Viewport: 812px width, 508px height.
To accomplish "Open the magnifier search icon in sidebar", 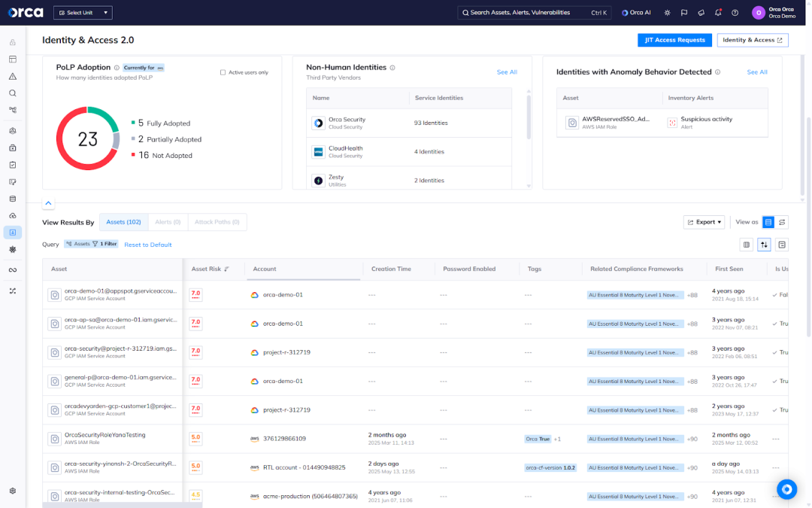I will click(x=13, y=93).
